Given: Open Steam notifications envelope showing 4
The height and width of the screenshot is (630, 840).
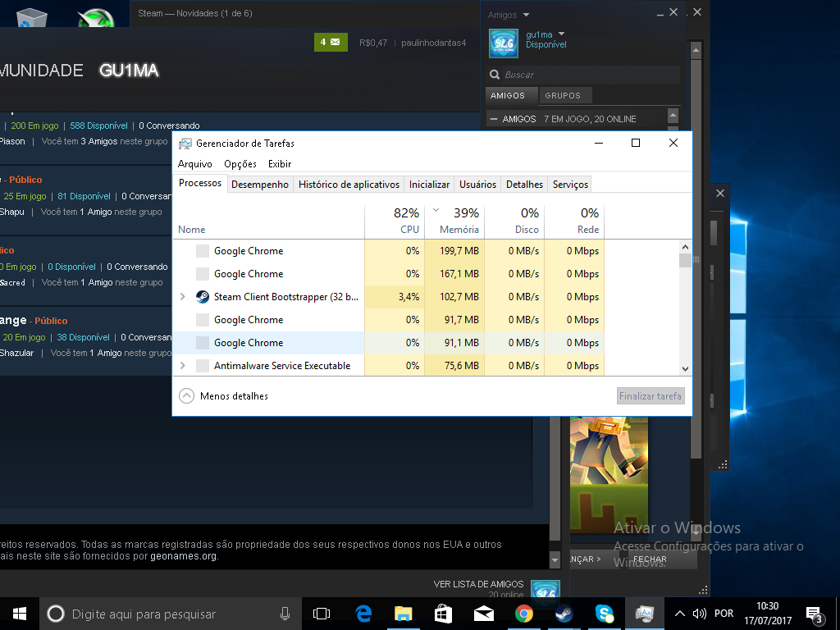Looking at the screenshot, I should pos(331,43).
